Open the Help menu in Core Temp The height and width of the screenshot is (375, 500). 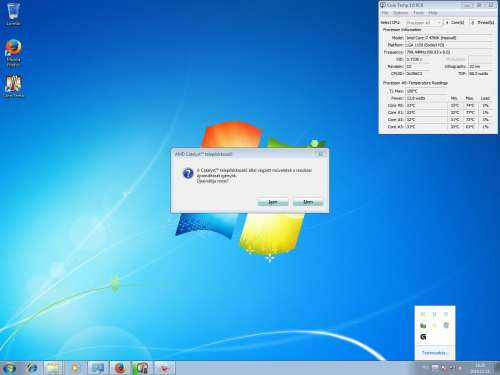click(x=433, y=13)
